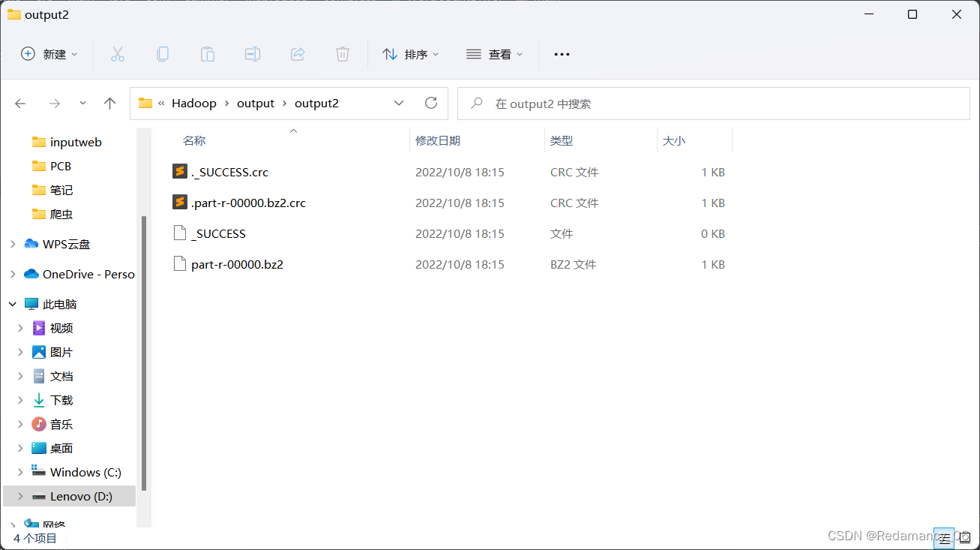Select OneDrive - Personal in sidebar
The height and width of the screenshot is (550, 980).
pyautogui.click(x=88, y=274)
